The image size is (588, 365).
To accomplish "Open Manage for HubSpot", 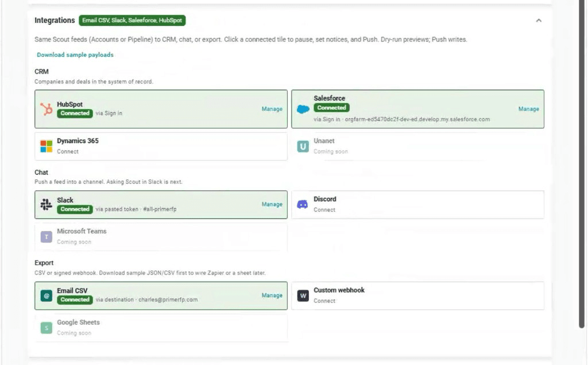I will point(272,109).
